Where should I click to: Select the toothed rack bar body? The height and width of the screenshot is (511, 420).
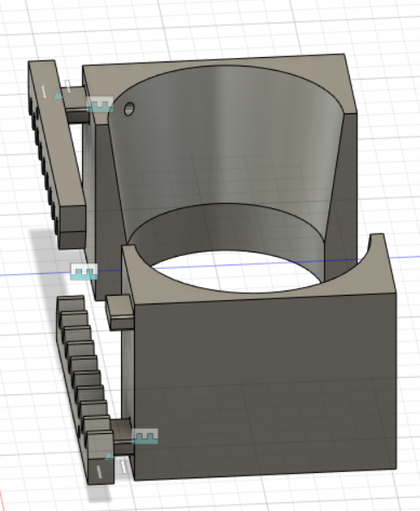point(86,389)
